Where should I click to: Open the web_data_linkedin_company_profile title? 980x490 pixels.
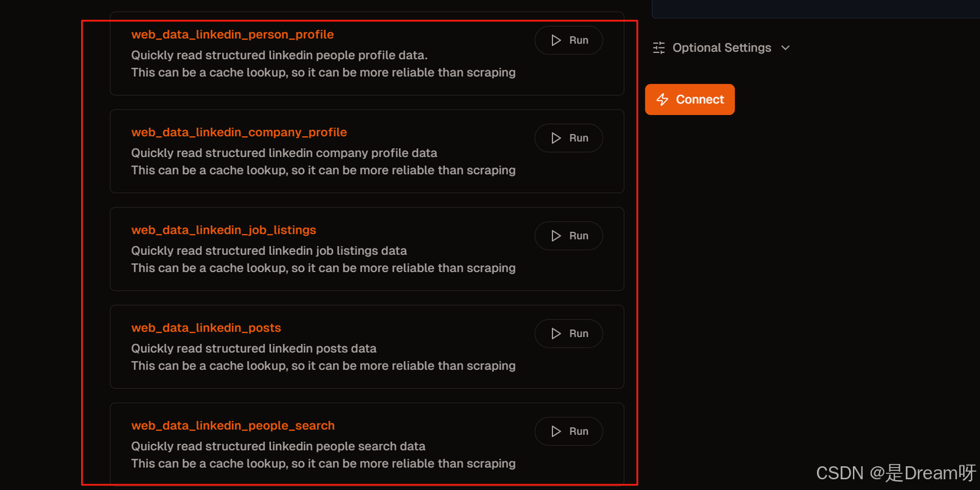239,132
